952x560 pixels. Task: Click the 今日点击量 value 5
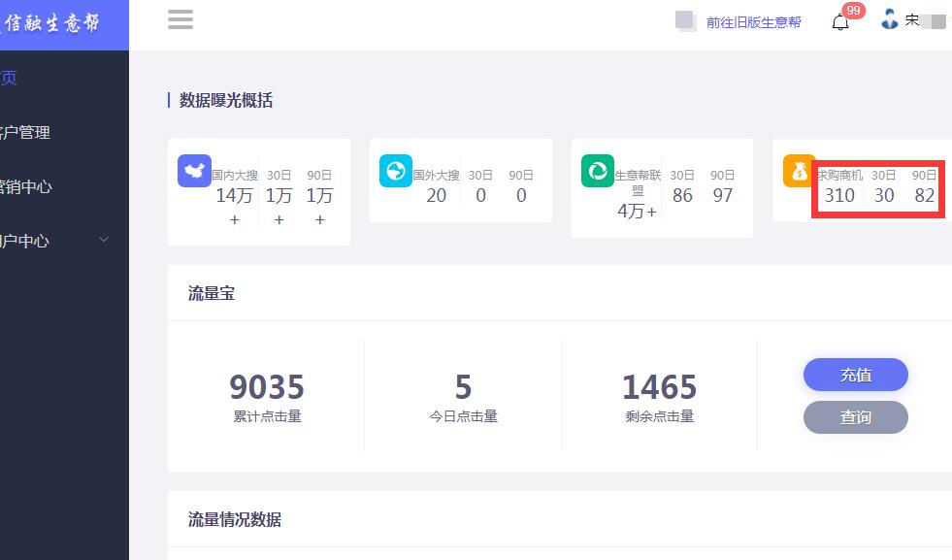coord(463,387)
